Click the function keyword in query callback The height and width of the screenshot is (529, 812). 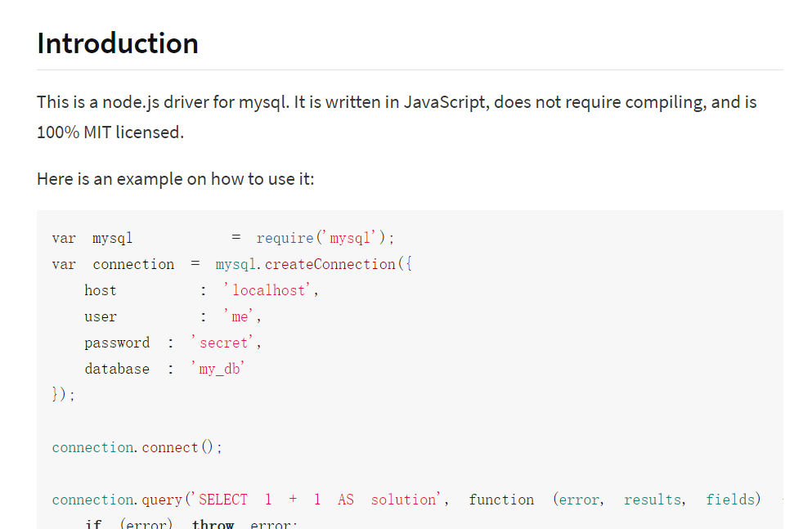tap(501, 500)
